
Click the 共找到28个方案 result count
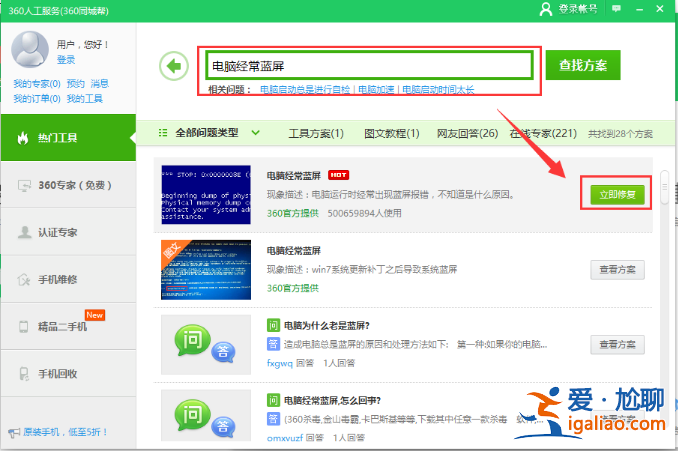tap(620, 134)
